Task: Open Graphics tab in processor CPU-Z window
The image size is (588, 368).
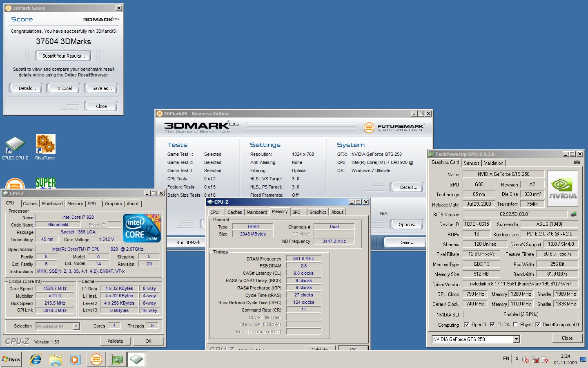Action: click(113, 204)
